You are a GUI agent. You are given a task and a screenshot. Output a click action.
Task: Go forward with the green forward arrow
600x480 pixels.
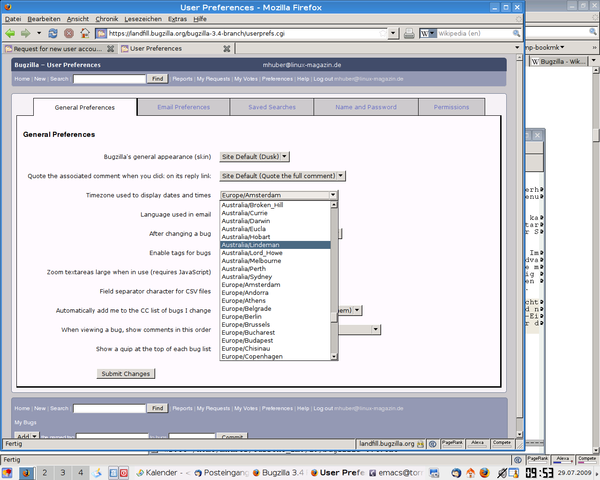pos(25,34)
